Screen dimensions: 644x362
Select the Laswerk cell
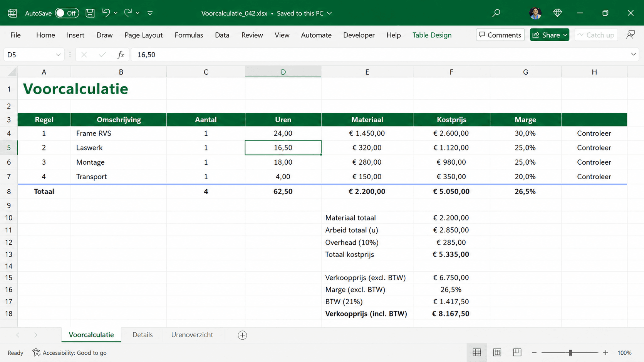click(119, 148)
